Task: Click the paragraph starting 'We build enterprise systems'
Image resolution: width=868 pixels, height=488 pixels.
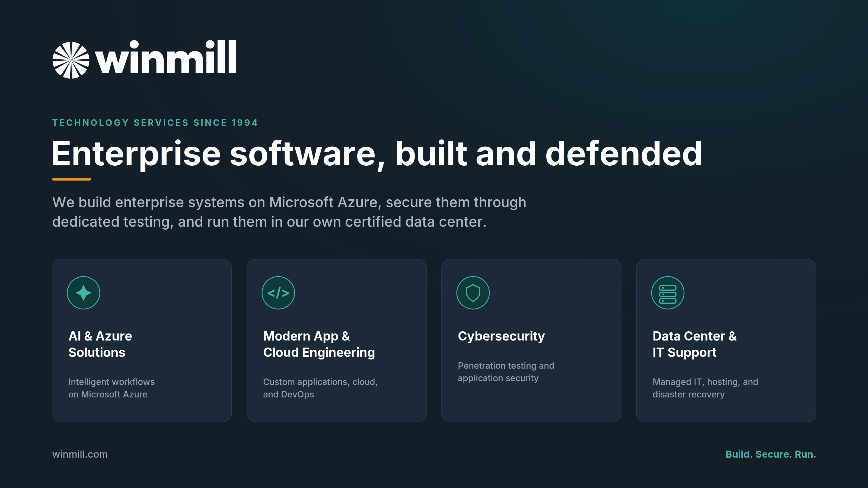Action: point(289,212)
